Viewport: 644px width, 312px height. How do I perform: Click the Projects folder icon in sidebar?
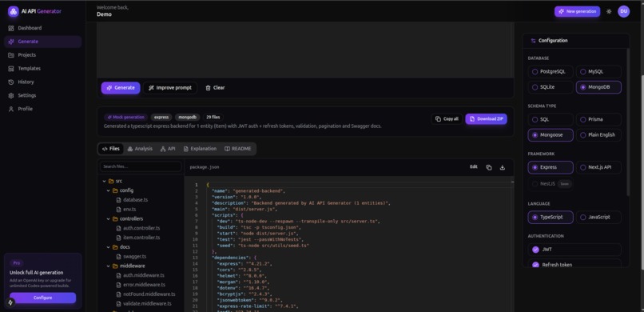click(11, 55)
